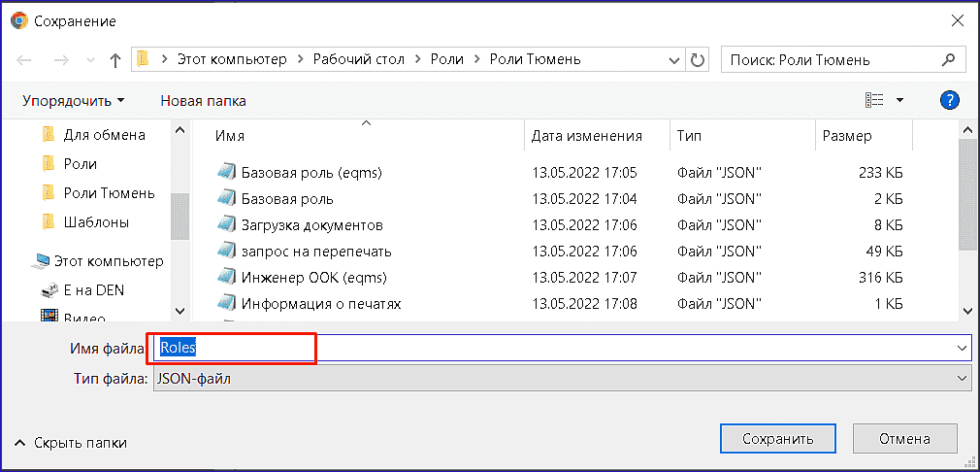
Task: Select 'Рабочий стол' in breadcrumb path
Action: point(359,59)
